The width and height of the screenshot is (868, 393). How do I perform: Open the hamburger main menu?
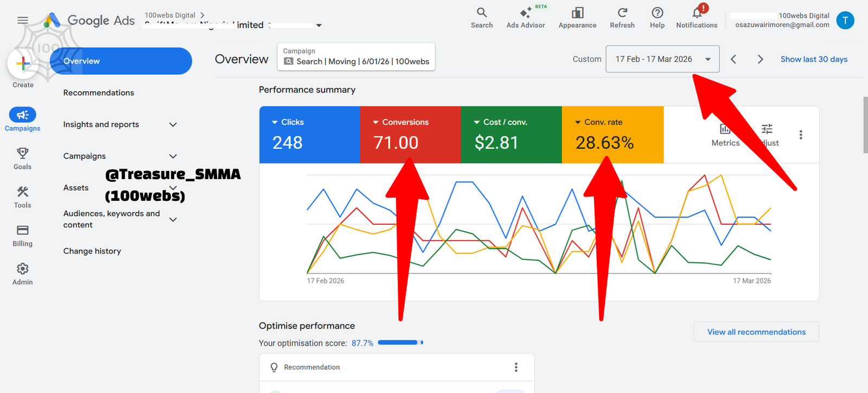coord(22,20)
